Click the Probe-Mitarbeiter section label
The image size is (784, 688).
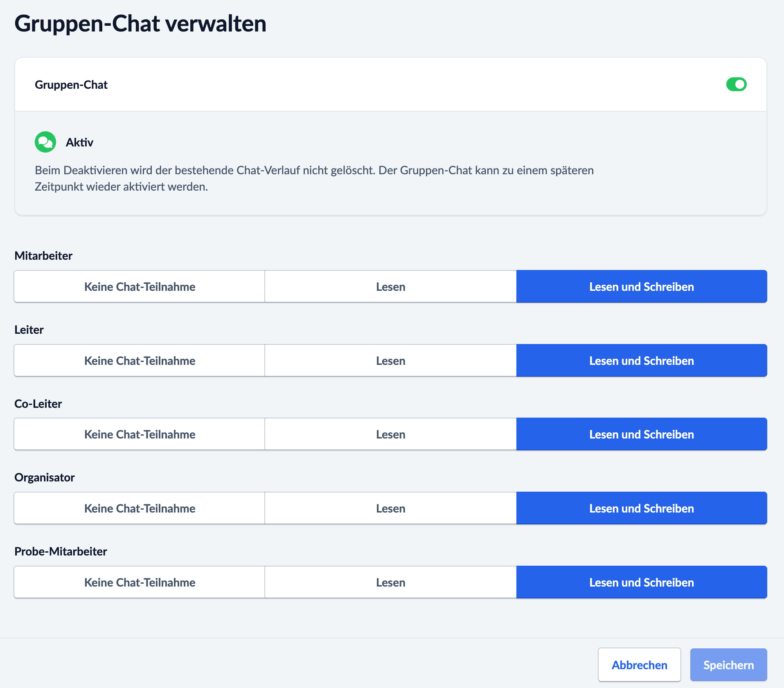[x=61, y=551]
